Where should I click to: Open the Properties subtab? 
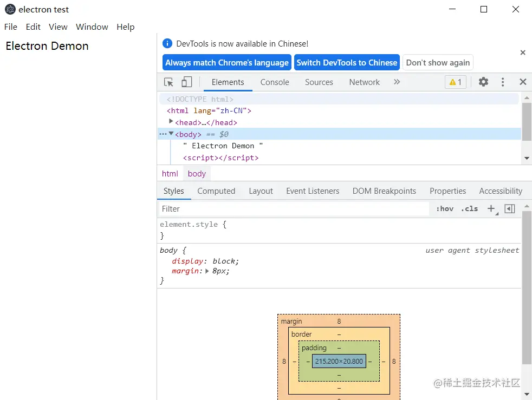[x=447, y=191]
